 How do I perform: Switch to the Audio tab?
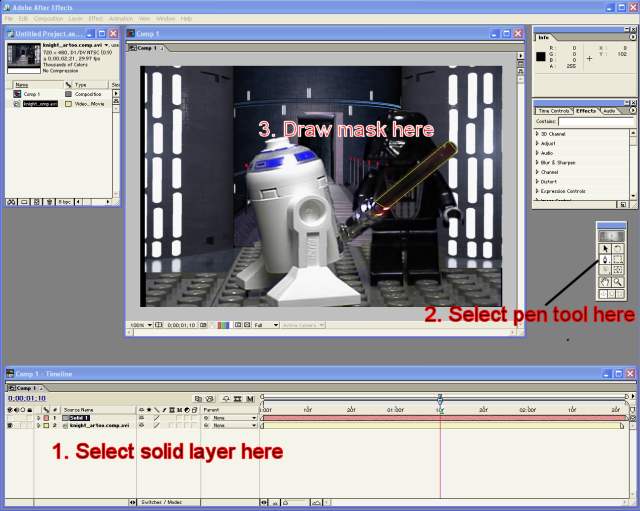coord(609,111)
